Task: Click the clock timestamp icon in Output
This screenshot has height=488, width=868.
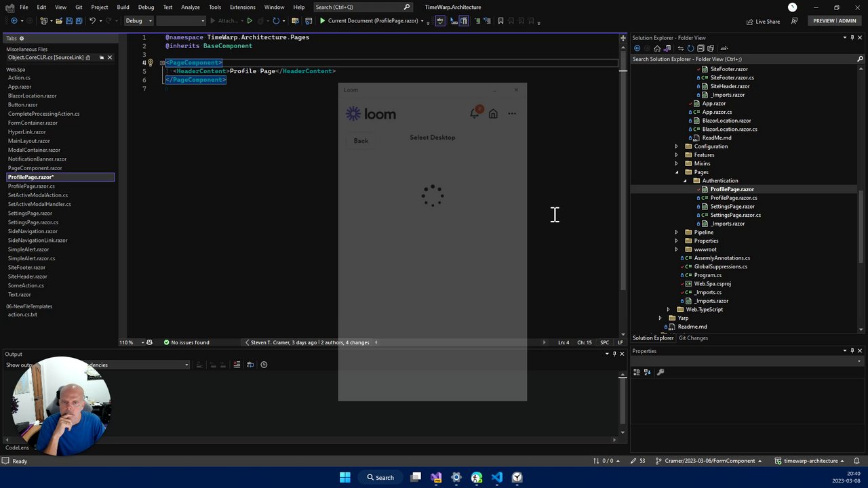Action: tap(264, 365)
